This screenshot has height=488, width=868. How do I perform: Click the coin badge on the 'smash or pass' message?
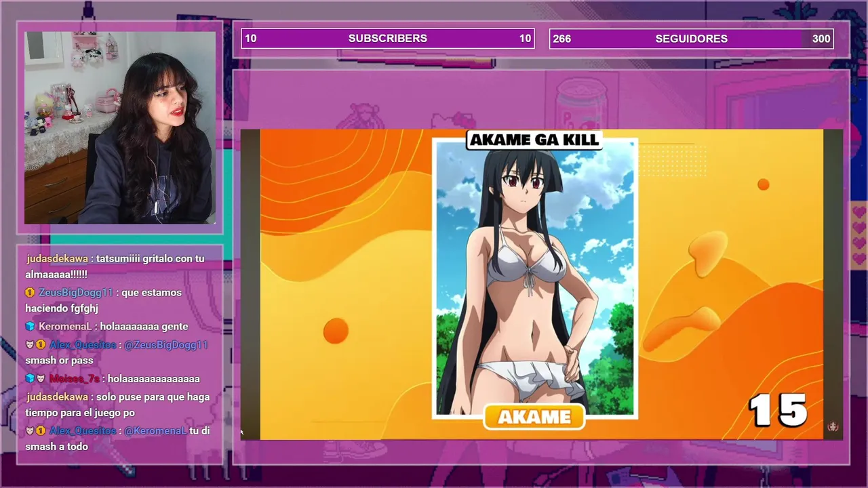point(41,345)
